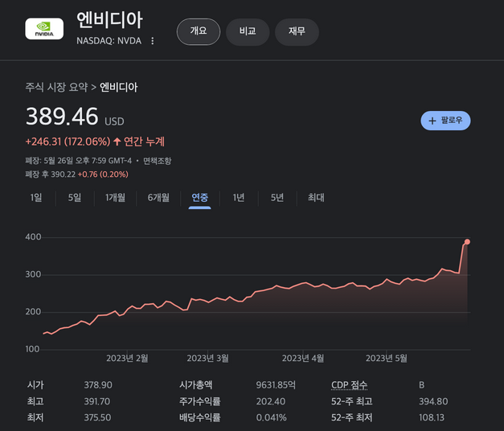The width and height of the screenshot is (504, 431).
Task: Click the 주가수익률 value 202.40
Action: 271,401
